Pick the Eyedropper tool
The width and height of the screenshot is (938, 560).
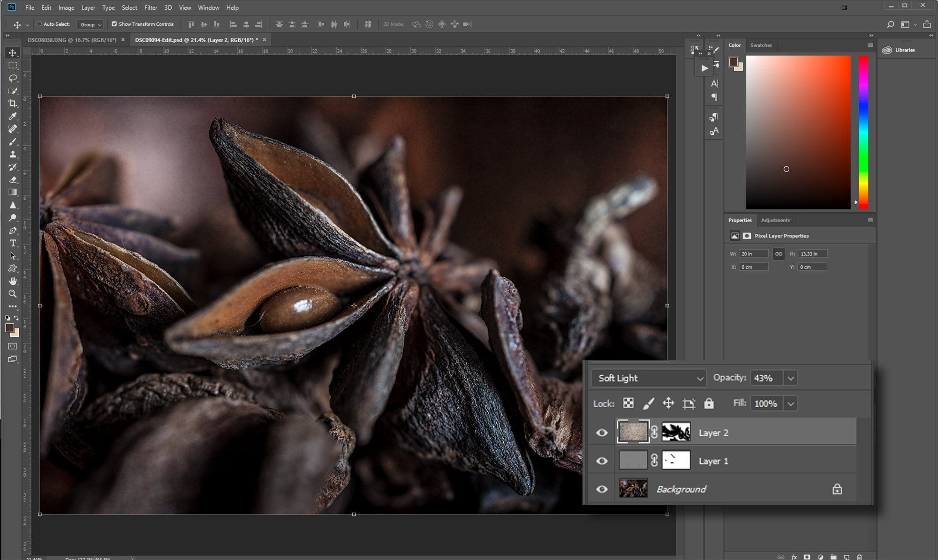click(13, 116)
